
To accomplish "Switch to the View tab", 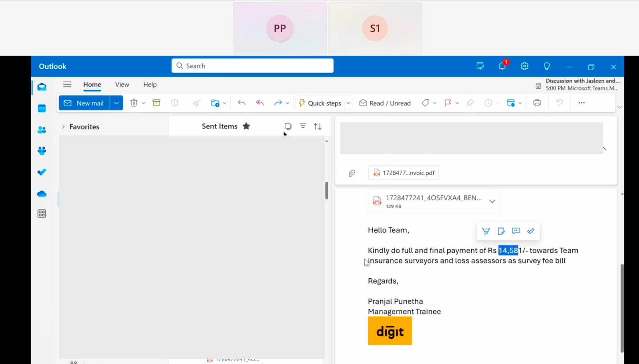I will tap(122, 85).
